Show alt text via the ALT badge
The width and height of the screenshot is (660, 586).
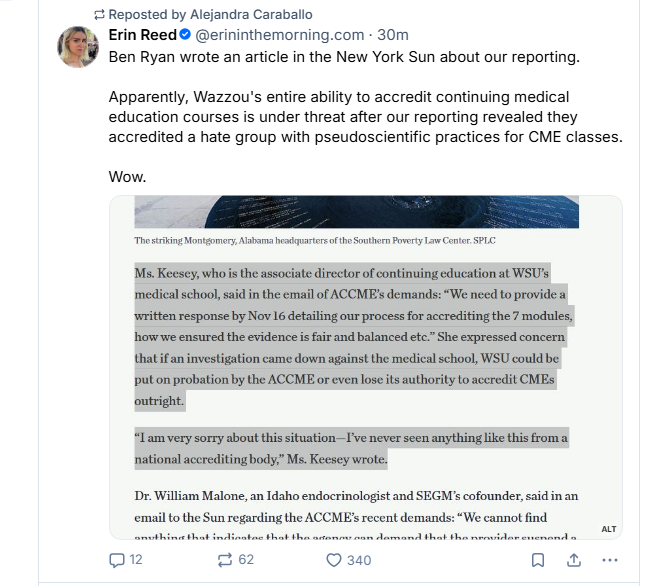tap(608, 529)
